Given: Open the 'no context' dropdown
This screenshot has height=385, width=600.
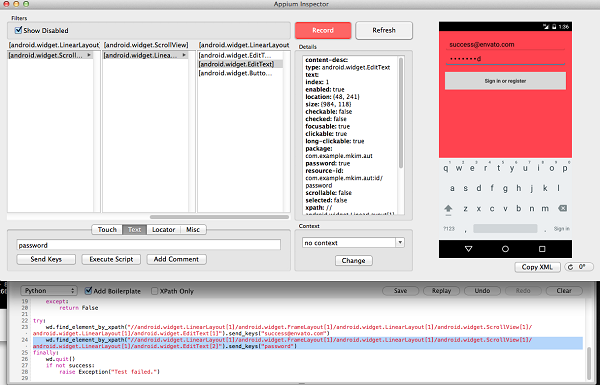Looking at the screenshot, I should [x=353, y=243].
